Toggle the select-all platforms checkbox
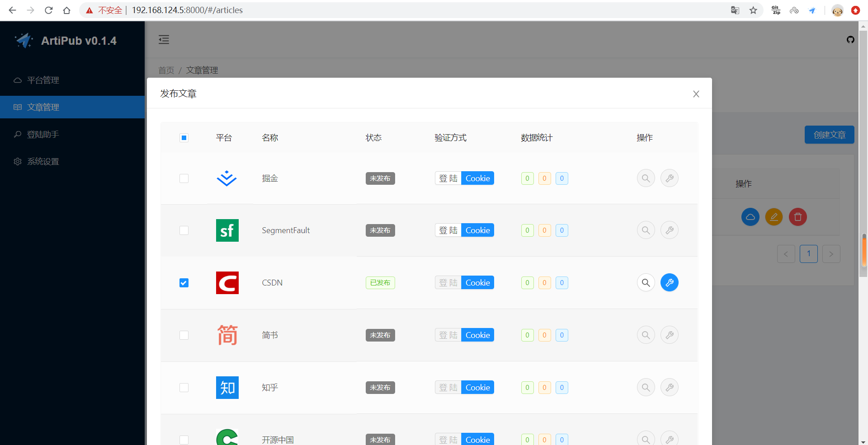Screen dimensions: 868x445 click(x=184, y=138)
